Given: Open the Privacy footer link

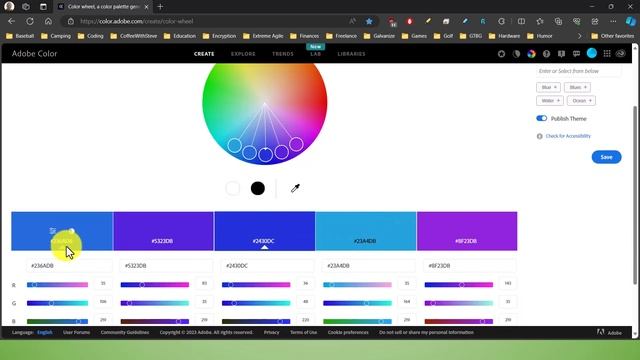Looking at the screenshot, I should 271,332.
